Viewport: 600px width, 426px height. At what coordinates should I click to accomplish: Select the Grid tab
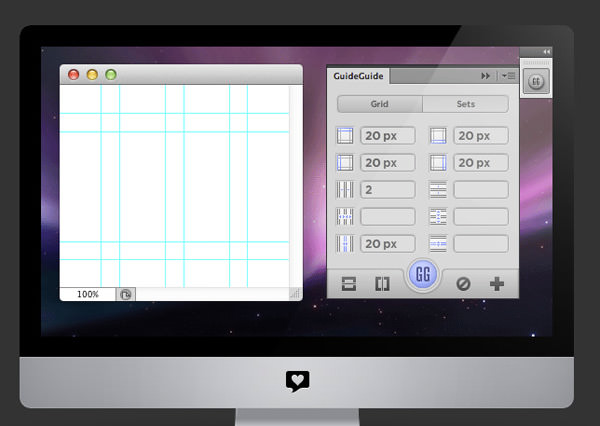click(379, 104)
